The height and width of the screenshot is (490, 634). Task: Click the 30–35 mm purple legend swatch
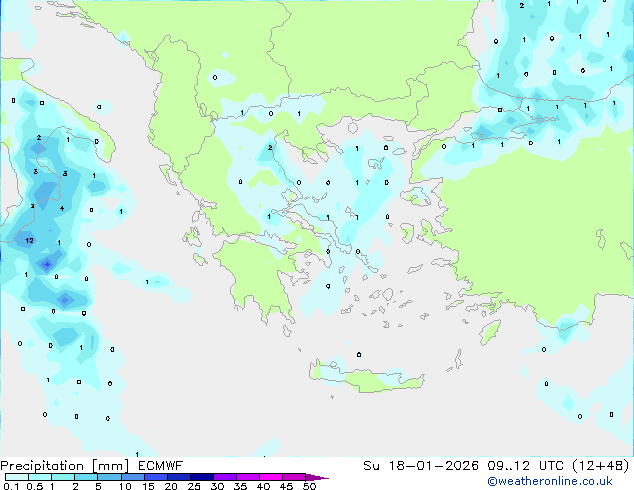click(x=225, y=477)
